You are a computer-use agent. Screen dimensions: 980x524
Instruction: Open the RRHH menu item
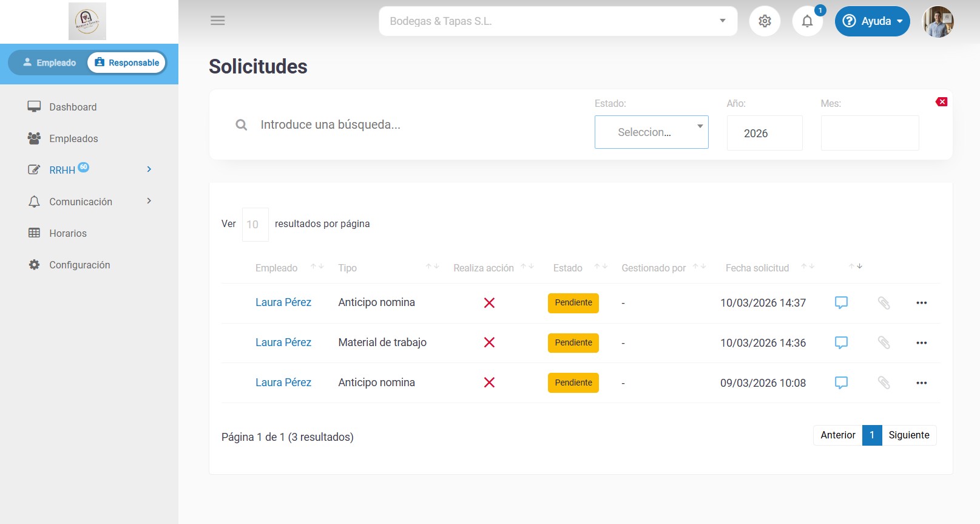tap(63, 170)
